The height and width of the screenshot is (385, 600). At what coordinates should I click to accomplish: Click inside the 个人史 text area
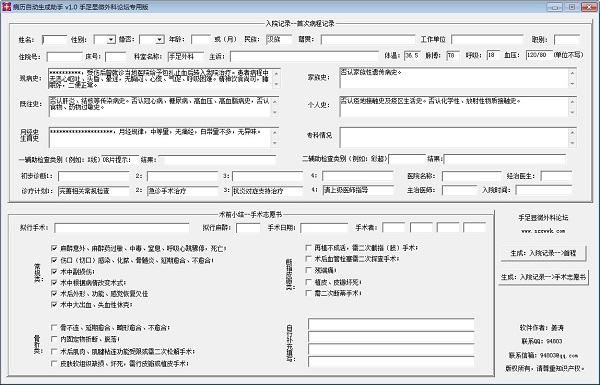pos(454,107)
